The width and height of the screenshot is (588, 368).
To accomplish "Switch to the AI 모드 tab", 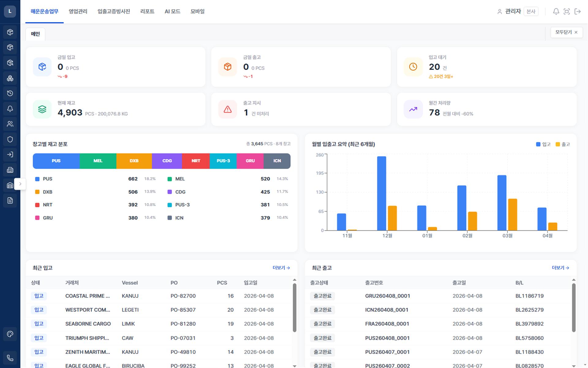I will [172, 12].
